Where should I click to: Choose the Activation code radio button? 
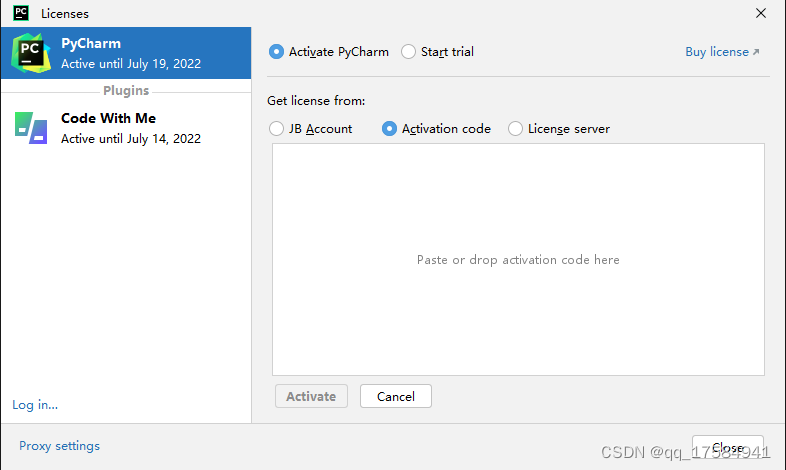pyautogui.click(x=390, y=129)
